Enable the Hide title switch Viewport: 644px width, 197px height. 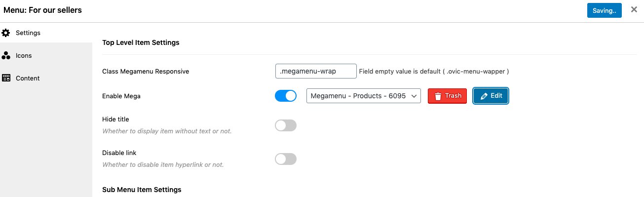tap(286, 125)
